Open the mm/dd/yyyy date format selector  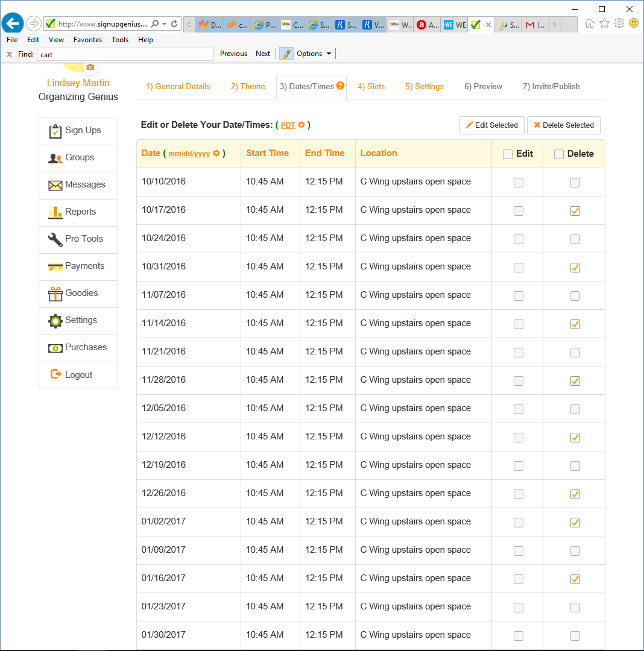pyautogui.click(x=189, y=154)
